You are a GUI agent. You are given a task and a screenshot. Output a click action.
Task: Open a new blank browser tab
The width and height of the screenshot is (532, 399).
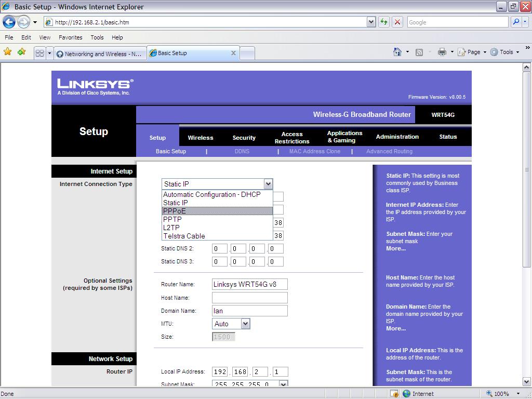tap(247, 54)
